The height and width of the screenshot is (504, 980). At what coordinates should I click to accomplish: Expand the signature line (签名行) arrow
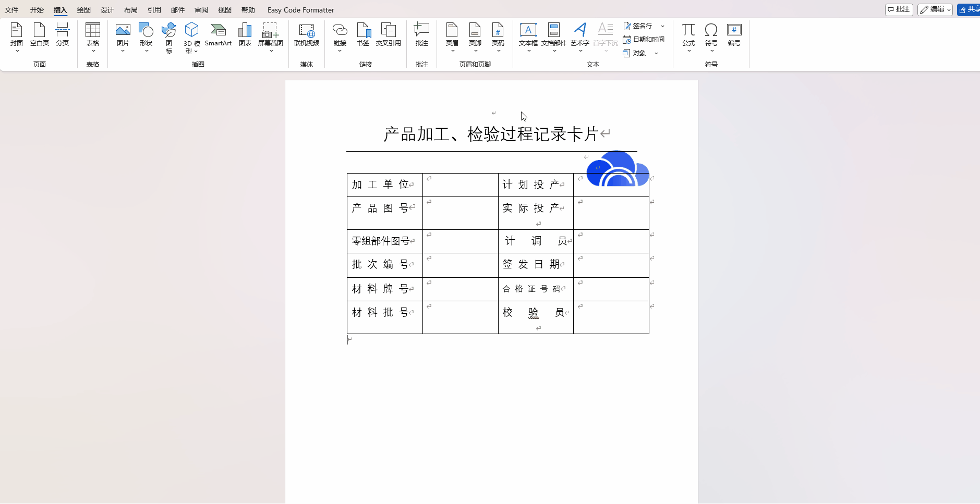[662, 26]
